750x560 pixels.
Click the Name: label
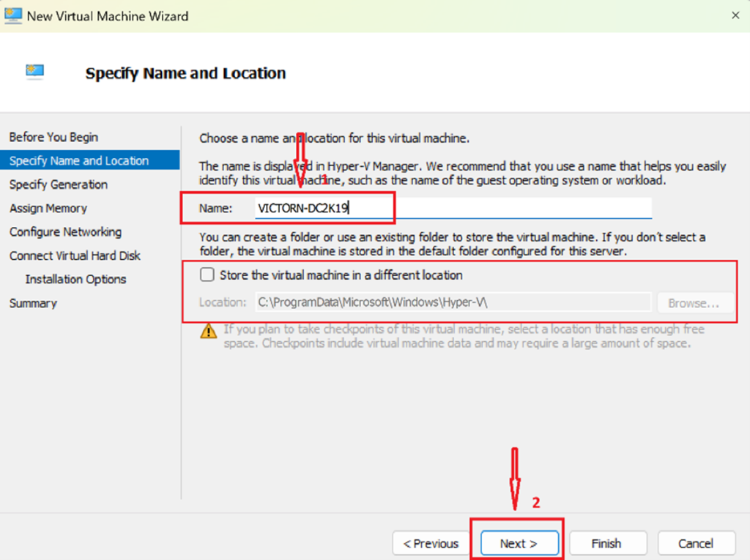pyautogui.click(x=216, y=209)
